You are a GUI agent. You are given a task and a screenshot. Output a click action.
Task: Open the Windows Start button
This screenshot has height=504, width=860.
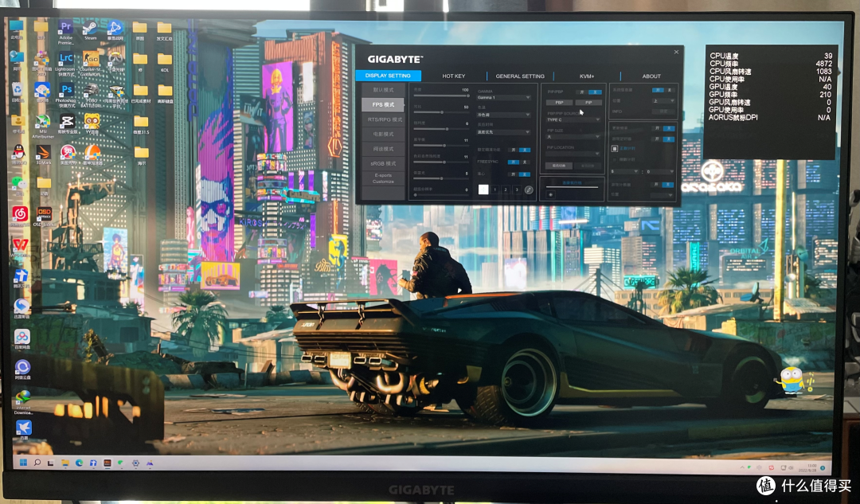tap(24, 463)
